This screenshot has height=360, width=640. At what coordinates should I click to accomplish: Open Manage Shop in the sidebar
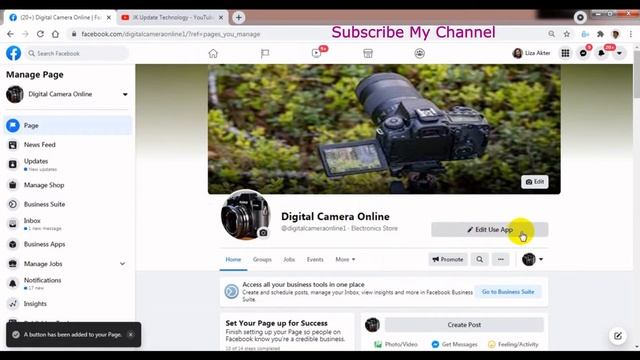click(x=68, y=185)
